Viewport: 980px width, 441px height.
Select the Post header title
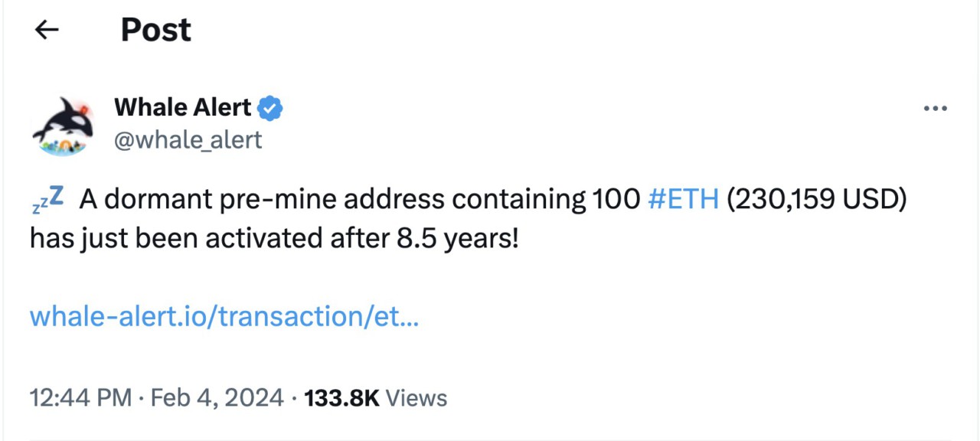[155, 29]
